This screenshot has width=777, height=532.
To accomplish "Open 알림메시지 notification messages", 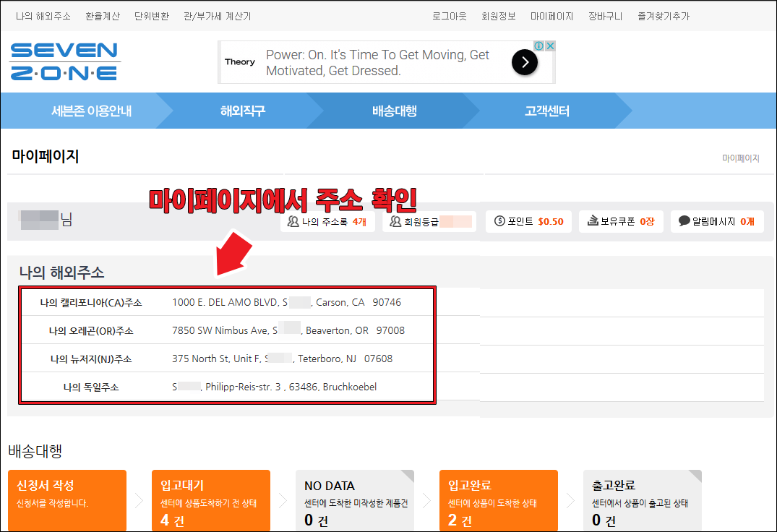I will pos(716,222).
